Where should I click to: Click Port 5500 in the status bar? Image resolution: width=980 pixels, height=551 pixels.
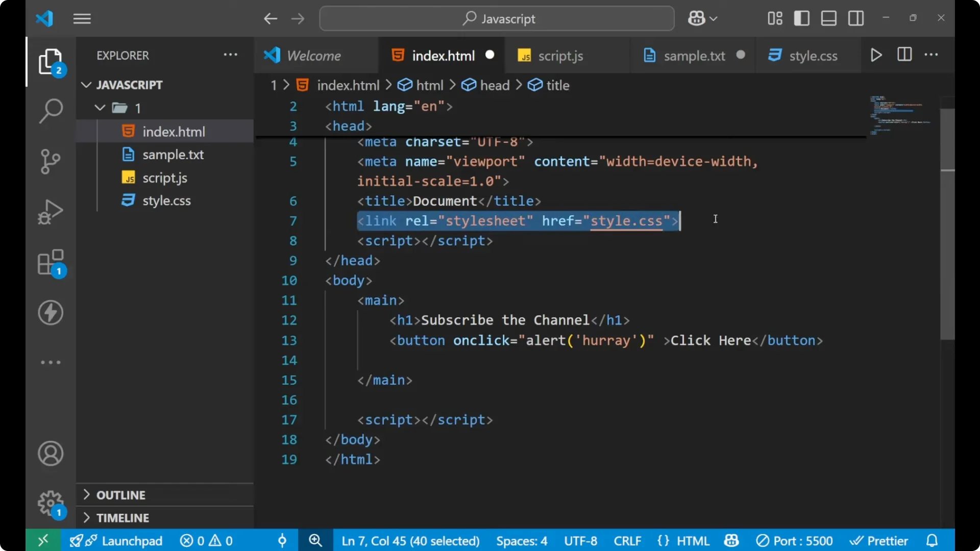[794, 540]
